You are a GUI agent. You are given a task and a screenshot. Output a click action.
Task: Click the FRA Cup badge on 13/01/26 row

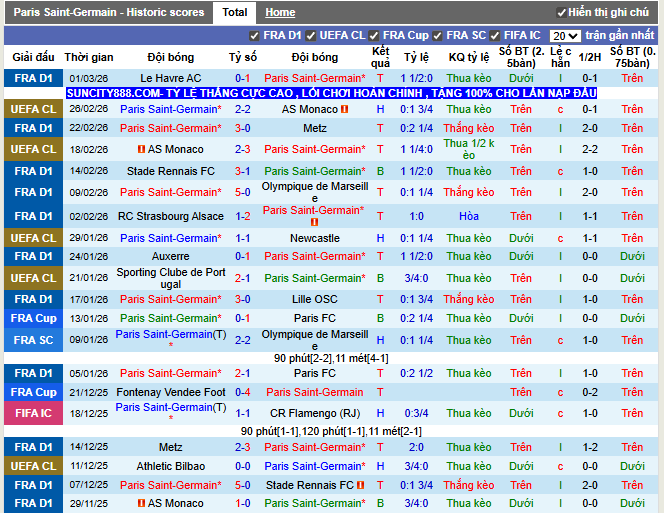33,319
